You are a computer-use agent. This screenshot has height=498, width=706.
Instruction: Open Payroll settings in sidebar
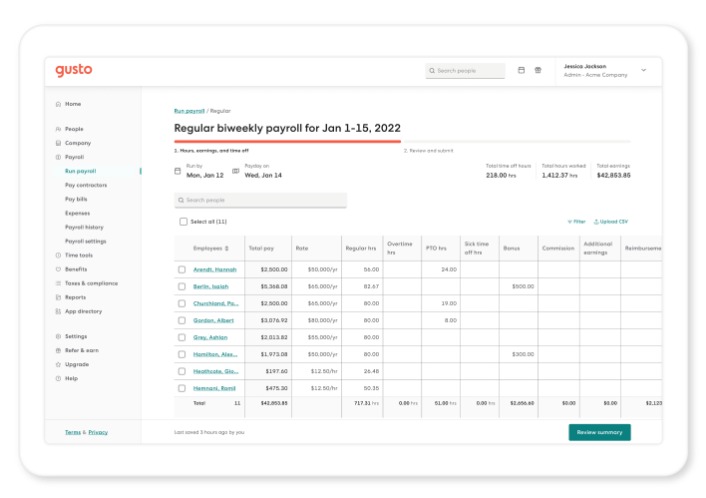point(86,241)
